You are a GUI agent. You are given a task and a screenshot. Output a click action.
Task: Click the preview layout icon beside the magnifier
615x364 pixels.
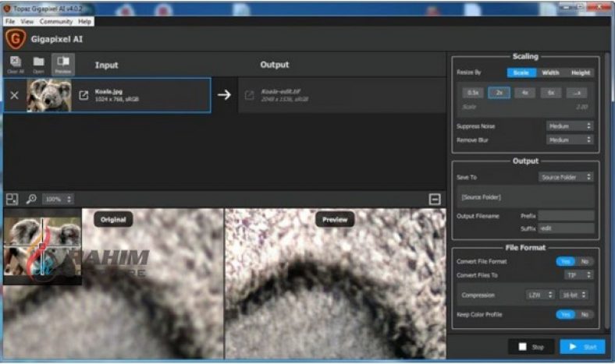12,199
